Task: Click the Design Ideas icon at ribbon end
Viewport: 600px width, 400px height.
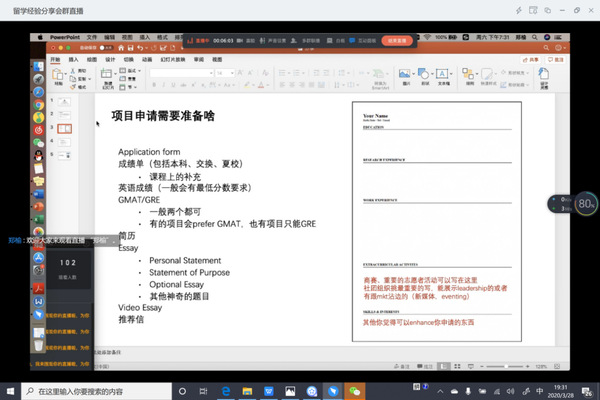Action: click(x=543, y=73)
